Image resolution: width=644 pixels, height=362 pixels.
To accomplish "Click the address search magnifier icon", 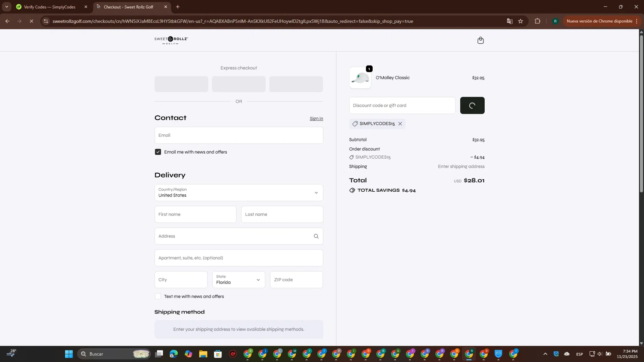I will (x=316, y=236).
